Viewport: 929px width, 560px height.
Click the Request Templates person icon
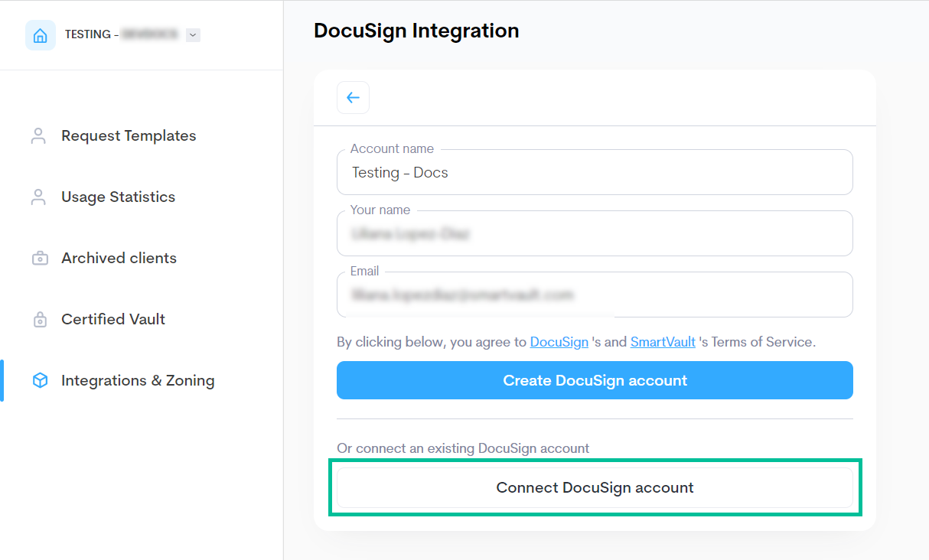(x=39, y=135)
